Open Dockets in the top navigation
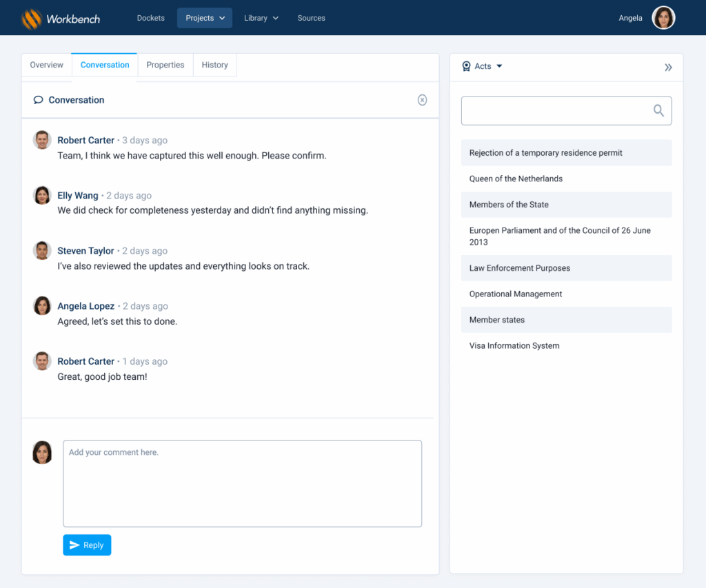This screenshot has width=706, height=588. tap(151, 18)
